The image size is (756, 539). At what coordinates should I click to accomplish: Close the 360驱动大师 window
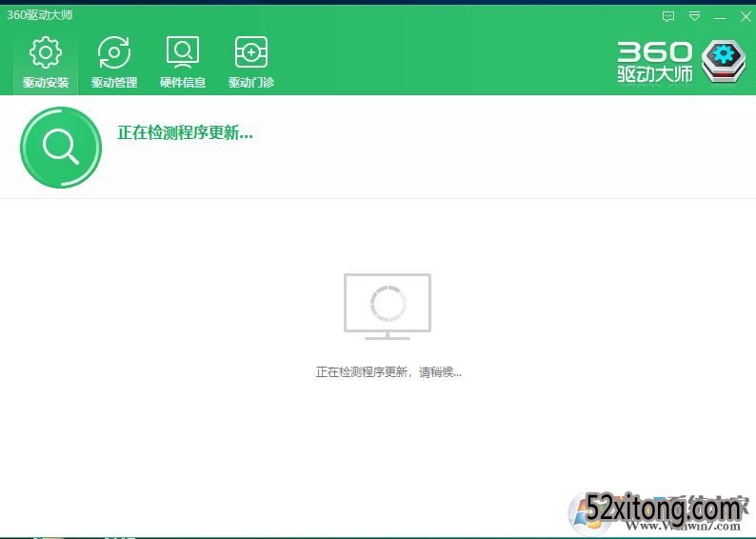746,17
